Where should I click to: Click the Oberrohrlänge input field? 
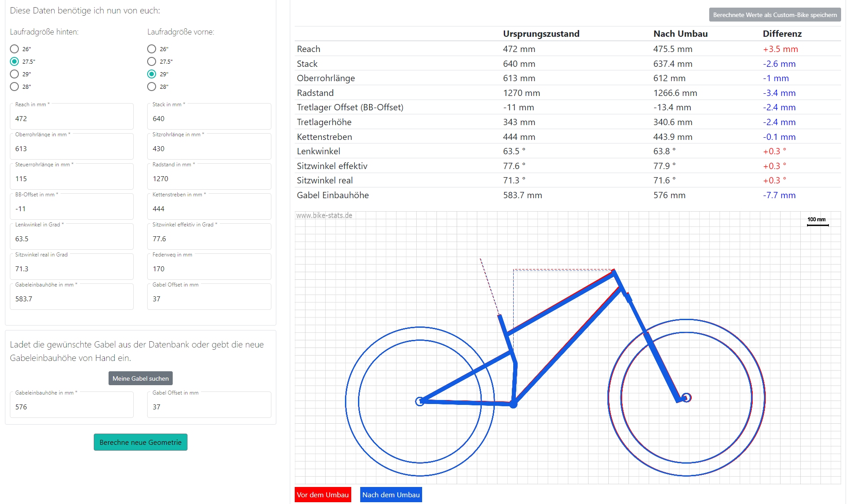[72, 149]
